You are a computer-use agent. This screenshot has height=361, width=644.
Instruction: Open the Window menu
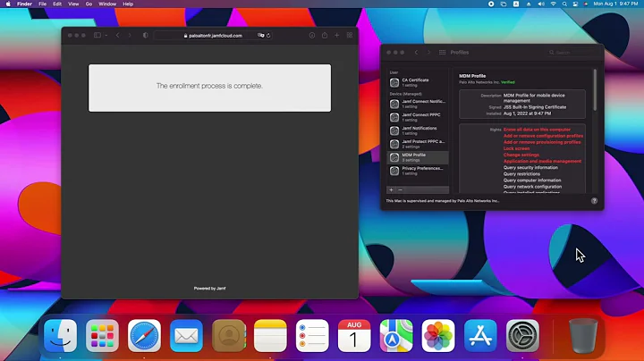[x=107, y=4]
